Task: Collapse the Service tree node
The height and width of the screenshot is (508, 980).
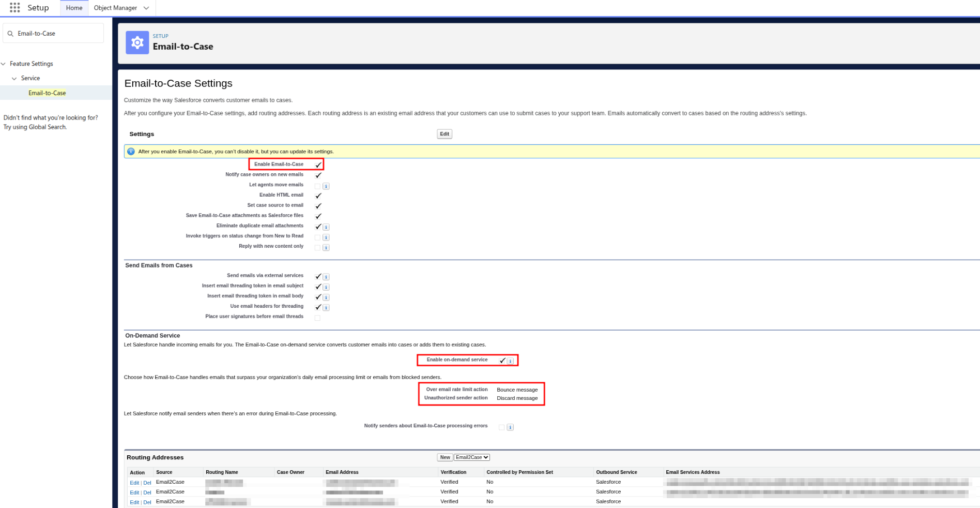Action: pyautogui.click(x=14, y=79)
